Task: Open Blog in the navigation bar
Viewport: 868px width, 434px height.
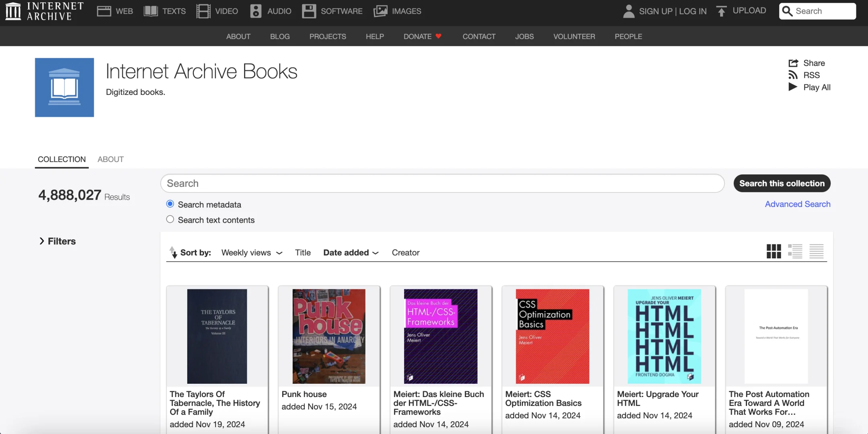Action: 280,36
